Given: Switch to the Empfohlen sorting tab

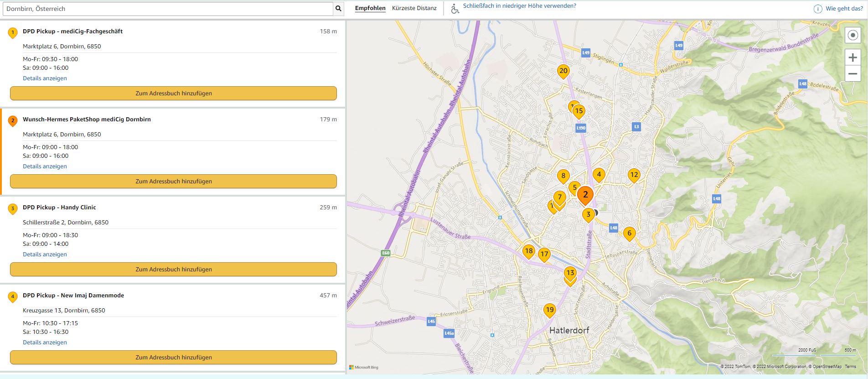Looking at the screenshot, I should [370, 8].
